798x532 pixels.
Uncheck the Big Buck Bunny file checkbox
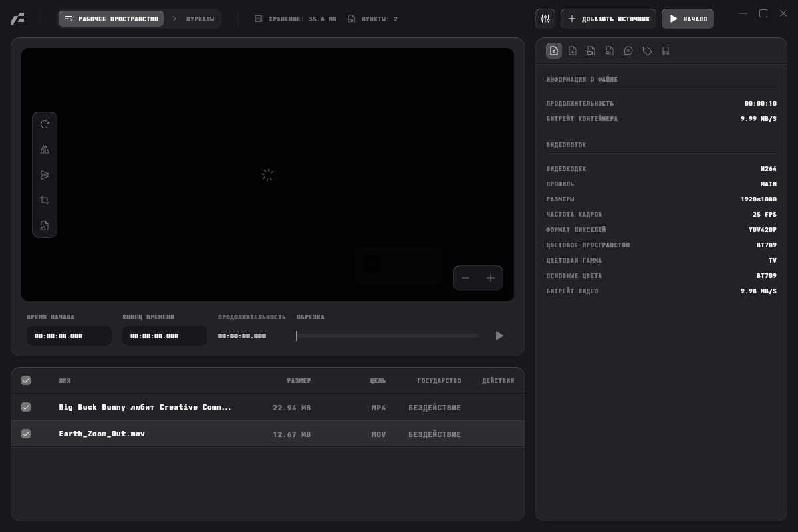click(x=26, y=407)
